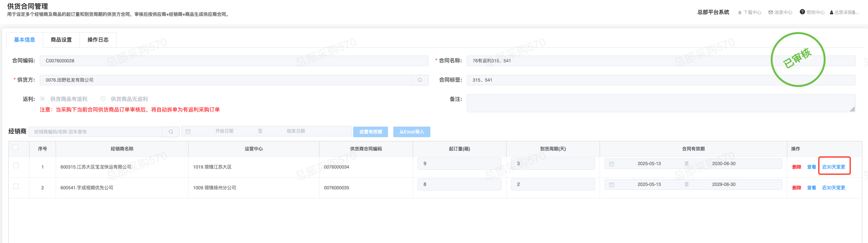
Task: Click the 合同标签 field with 315、541
Action: (x=661, y=80)
